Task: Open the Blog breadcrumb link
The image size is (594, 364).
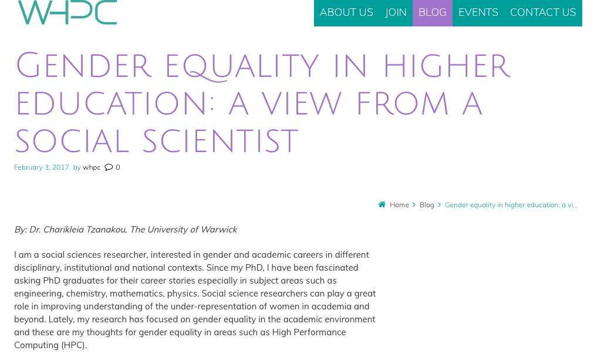Action: click(427, 204)
